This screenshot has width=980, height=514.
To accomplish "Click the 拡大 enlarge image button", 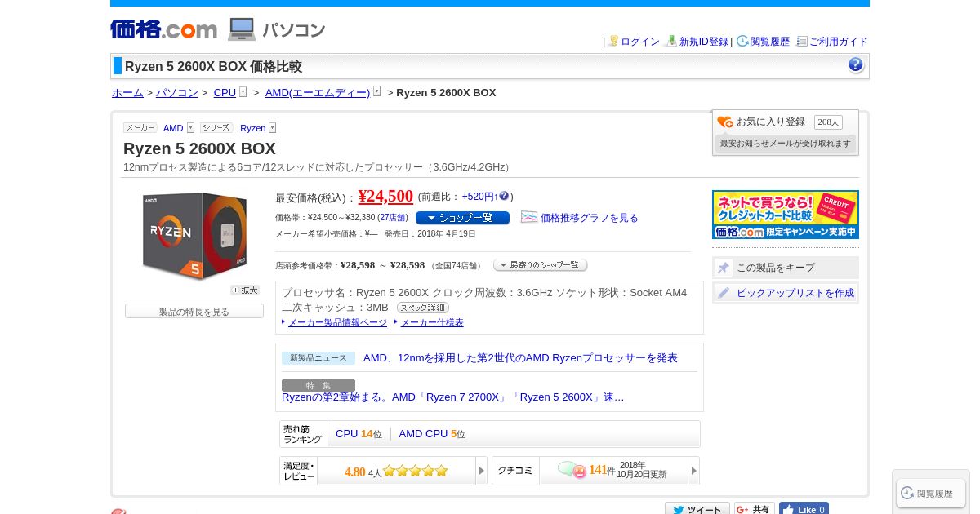I will (245, 290).
